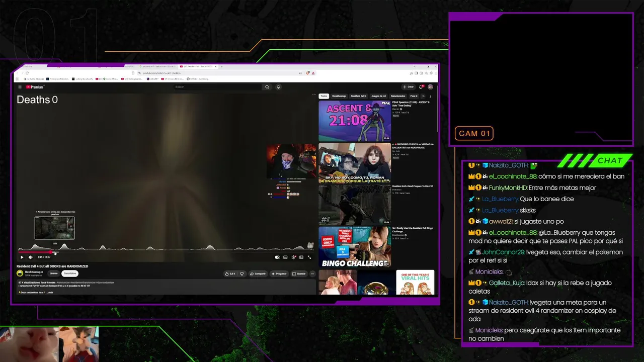Like the video with thumbs up

coord(231,274)
